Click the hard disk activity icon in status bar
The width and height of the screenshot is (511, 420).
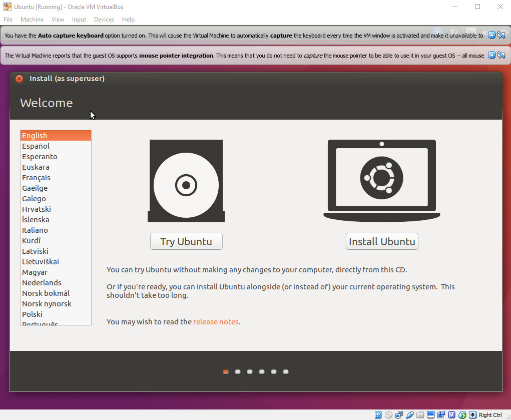tap(378, 415)
